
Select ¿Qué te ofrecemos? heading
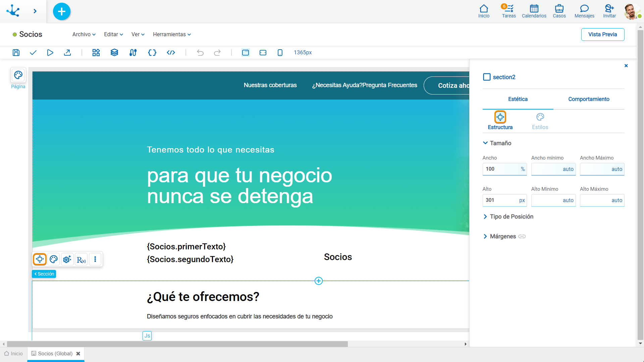tap(203, 297)
